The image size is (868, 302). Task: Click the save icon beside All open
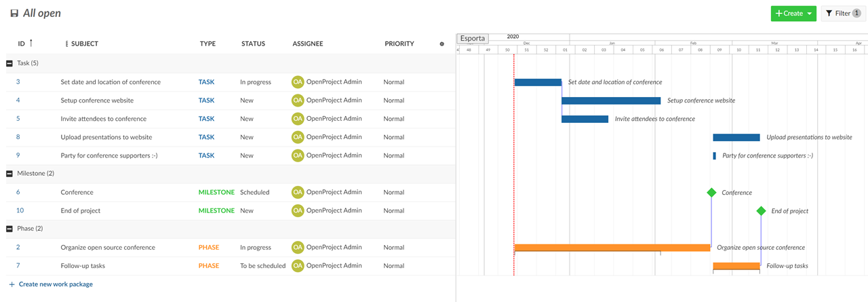point(14,14)
